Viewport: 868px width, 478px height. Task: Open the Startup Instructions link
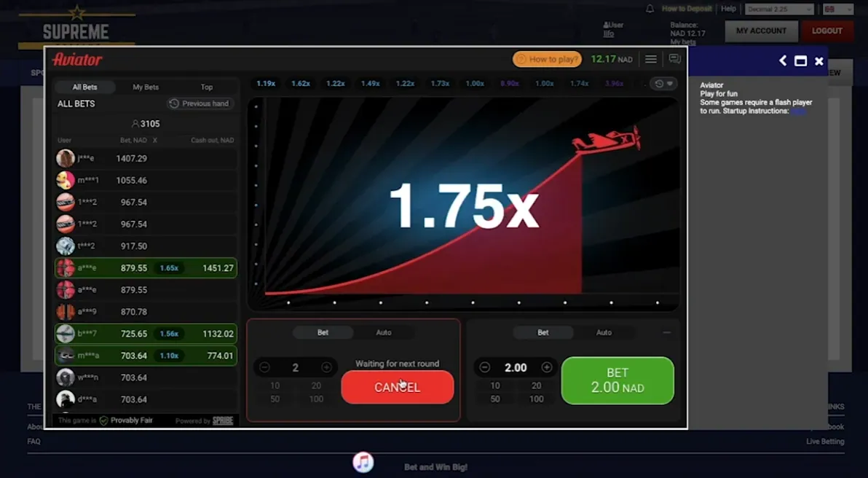797,111
